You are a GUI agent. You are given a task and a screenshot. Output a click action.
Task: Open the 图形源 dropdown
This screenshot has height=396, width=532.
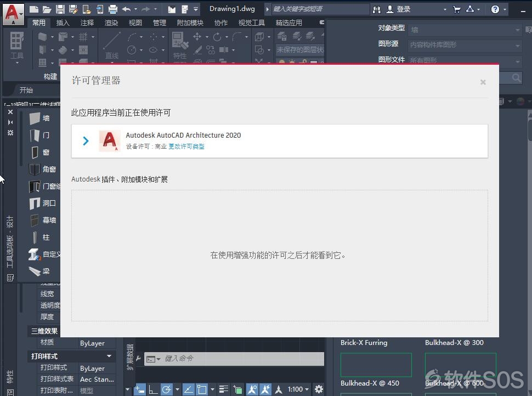[x=465, y=45]
